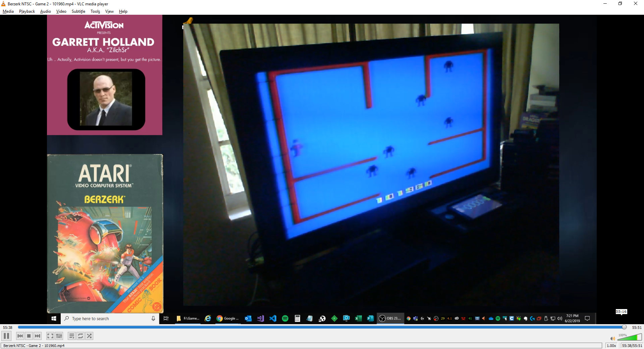Expand the Subtitle menu
644x349 pixels.
pyautogui.click(x=78, y=11)
